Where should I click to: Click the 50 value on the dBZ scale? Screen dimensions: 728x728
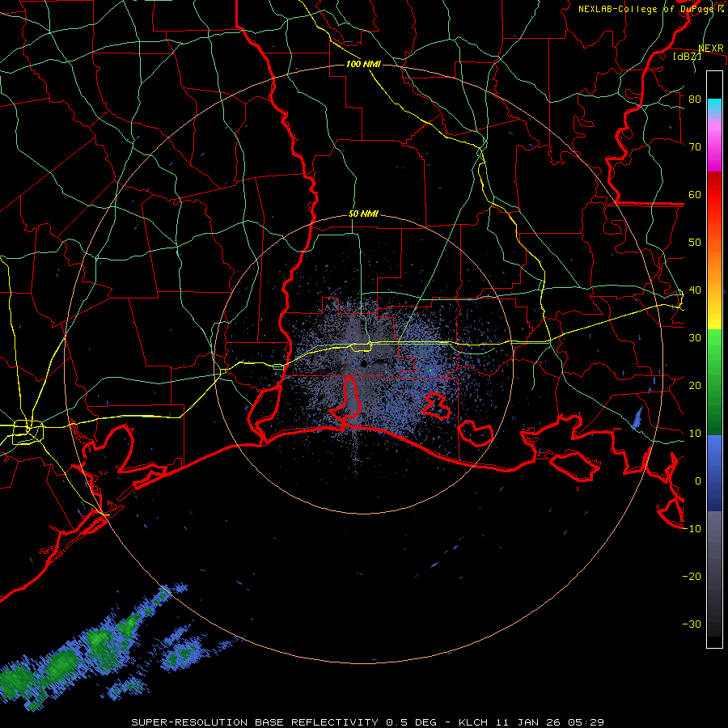click(x=695, y=243)
